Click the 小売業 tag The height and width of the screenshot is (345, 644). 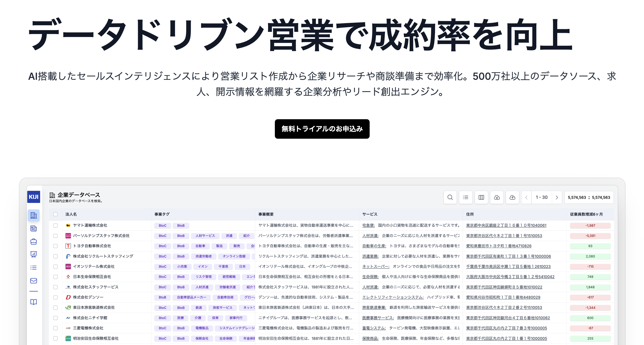click(x=182, y=266)
